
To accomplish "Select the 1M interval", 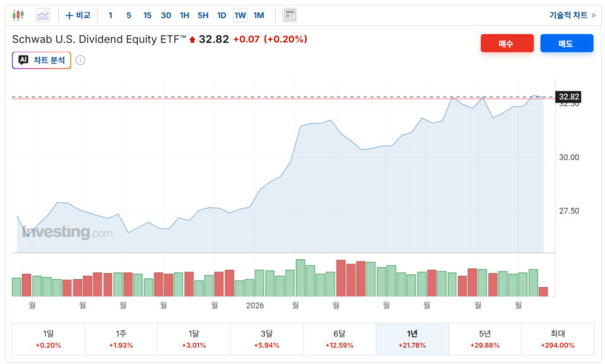I will [259, 15].
